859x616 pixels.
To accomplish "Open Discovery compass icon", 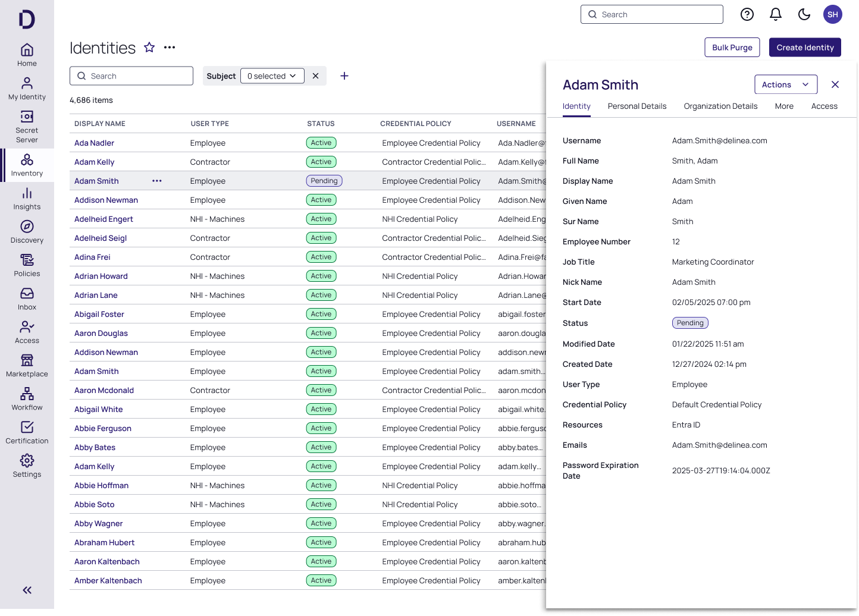I will [27, 227].
